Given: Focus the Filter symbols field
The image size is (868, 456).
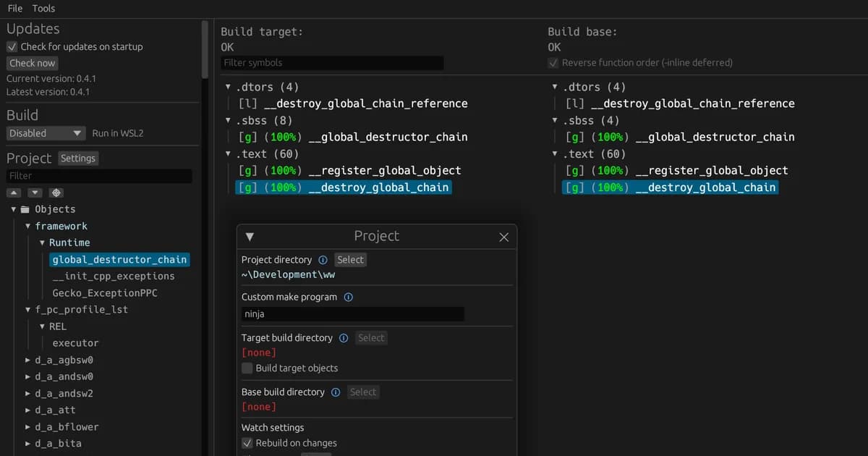Looking at the screenshot, I should point(332,63).
